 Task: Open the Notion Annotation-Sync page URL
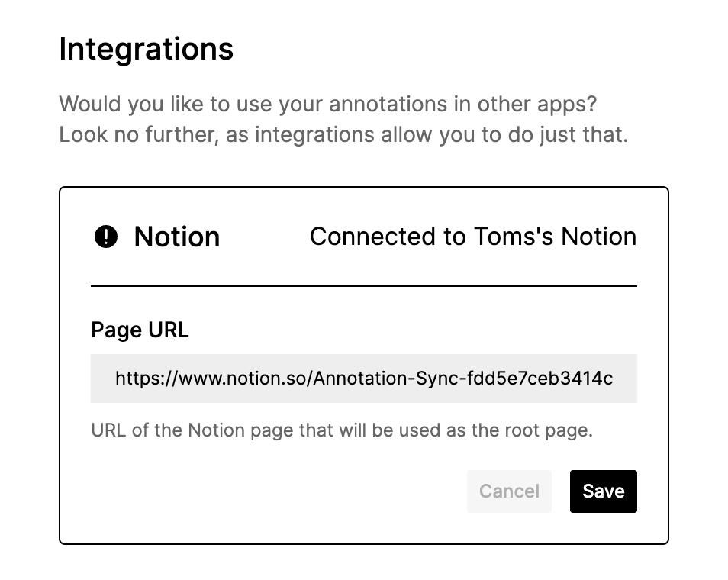tap(364, 379)
